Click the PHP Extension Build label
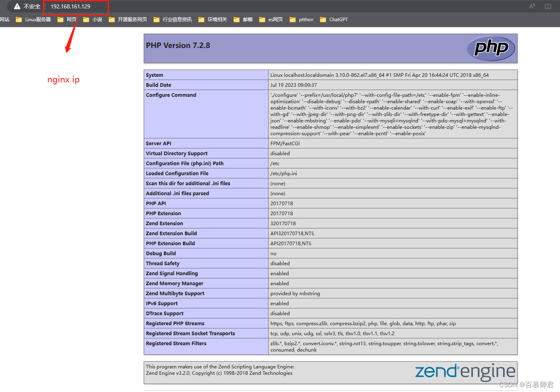The image size is (560, 392). [171, 244]
